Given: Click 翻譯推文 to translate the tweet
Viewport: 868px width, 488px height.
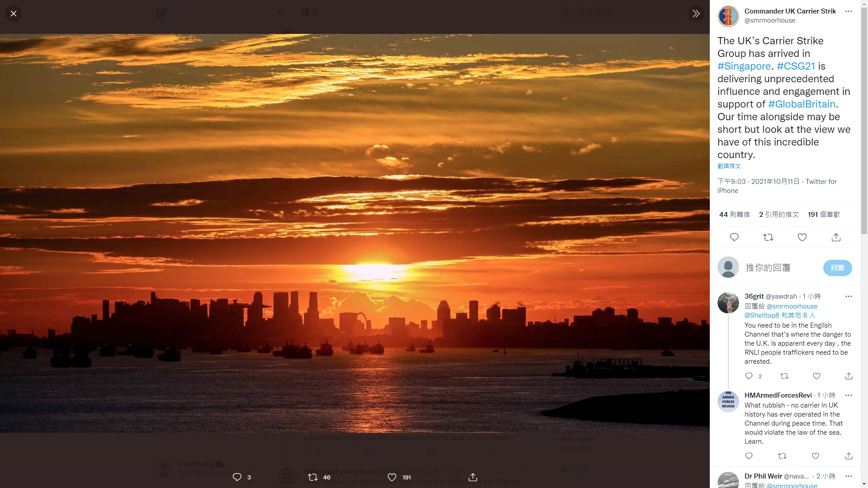Looking at the screenshot, I should point(729,166).
